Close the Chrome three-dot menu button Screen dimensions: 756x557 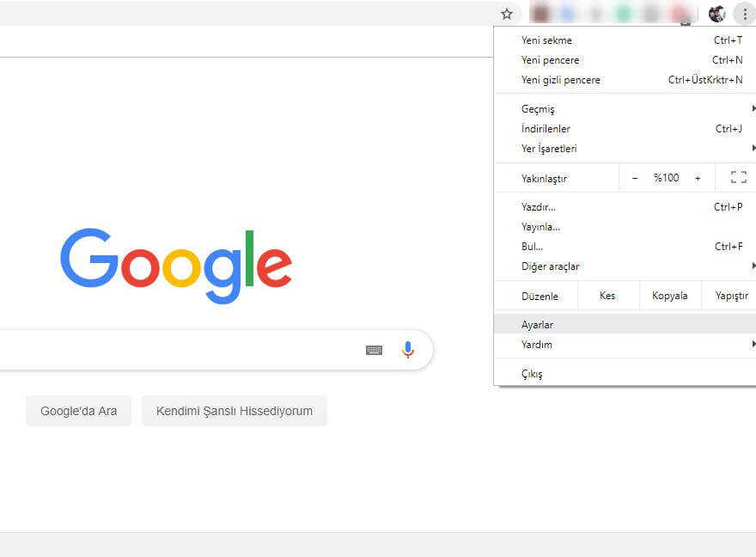tap(745, 15)
